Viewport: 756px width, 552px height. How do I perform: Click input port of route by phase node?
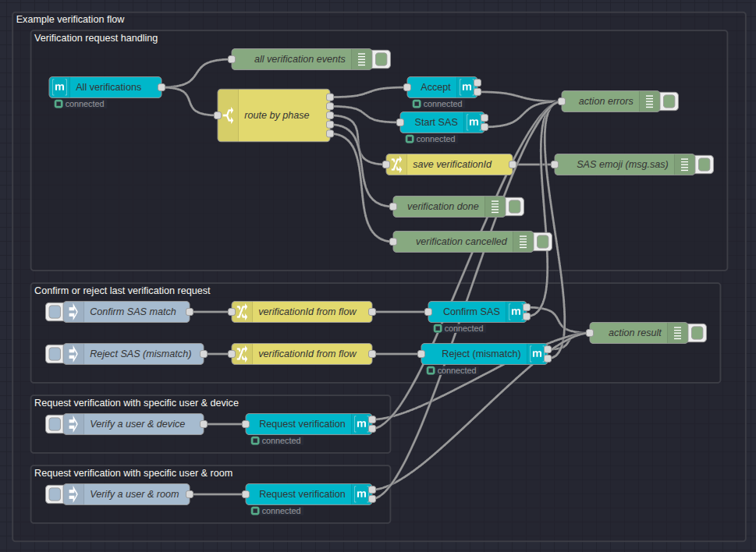218,115
